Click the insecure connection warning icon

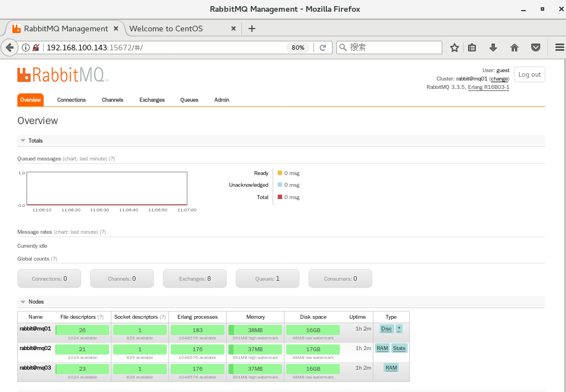tap(35, 47)
